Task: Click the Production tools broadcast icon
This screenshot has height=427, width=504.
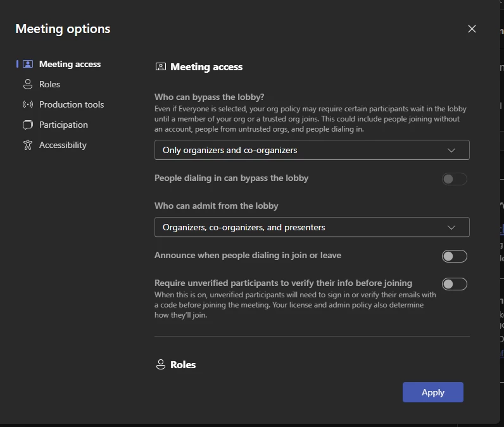Action: coord(27,104)
